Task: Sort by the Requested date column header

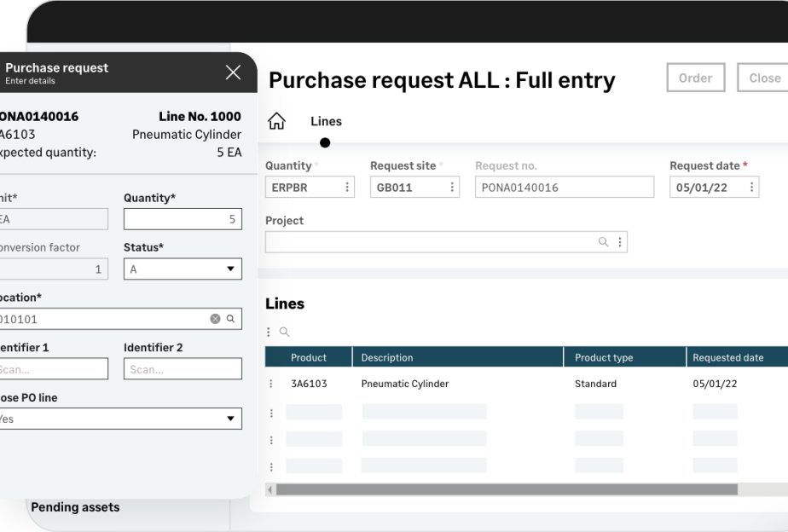Action: click(x=737, y=357)
